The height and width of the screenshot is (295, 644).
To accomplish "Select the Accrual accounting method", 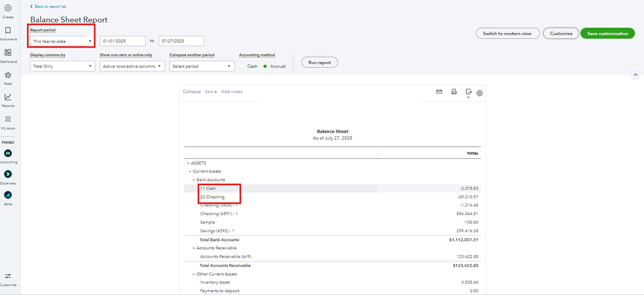I will [x=264, y=66].
